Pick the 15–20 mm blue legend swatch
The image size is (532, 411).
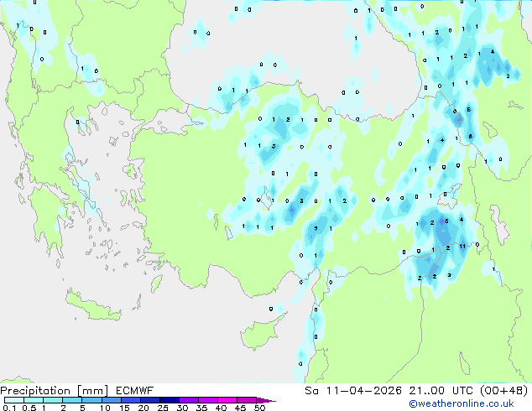(130, 400)
